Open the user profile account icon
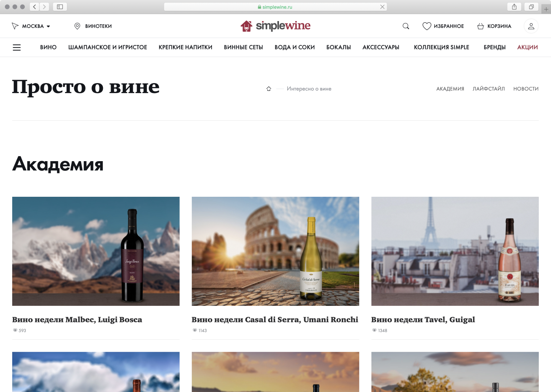Screen dimensions: 551x392 pyautogui.click(x=531, y=26)
